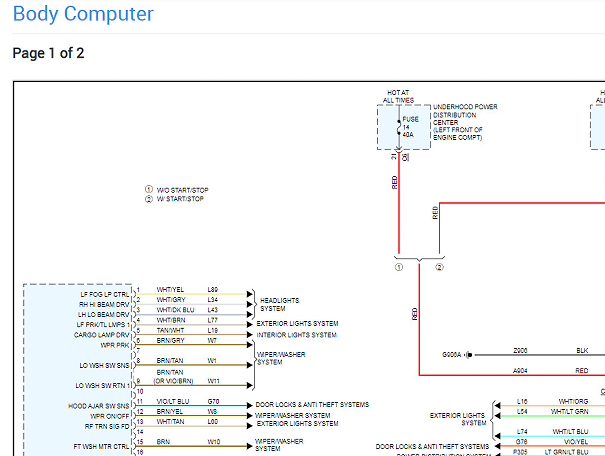This screenshot has height=456, width=605.
Task: Select circuit code 'A904'
Action: point(520,371)
